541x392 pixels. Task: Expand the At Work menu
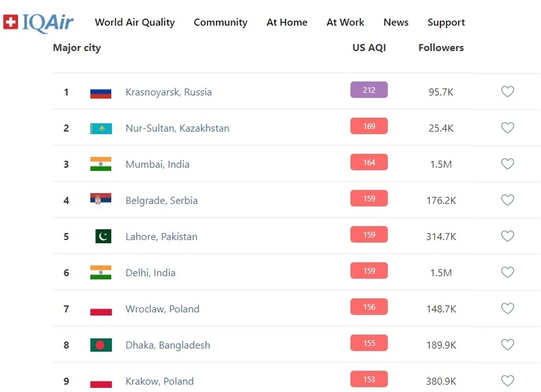[x=345, y=22]
